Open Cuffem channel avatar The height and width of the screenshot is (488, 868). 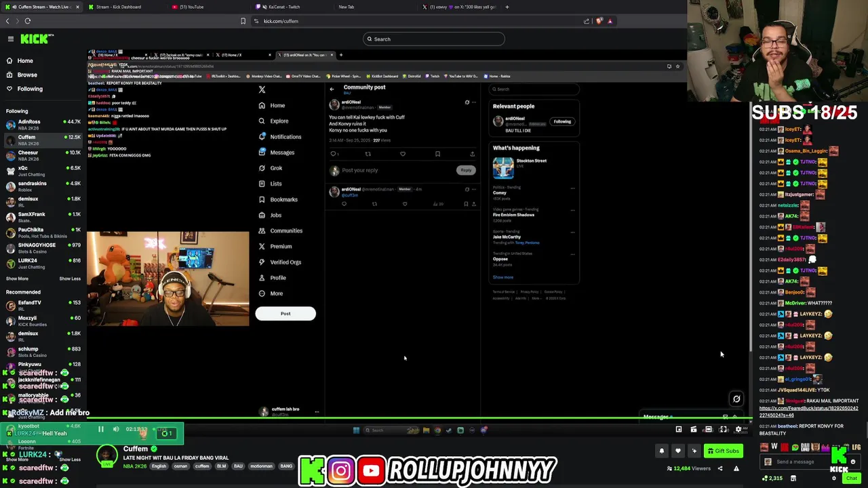(x=106, y=456)
